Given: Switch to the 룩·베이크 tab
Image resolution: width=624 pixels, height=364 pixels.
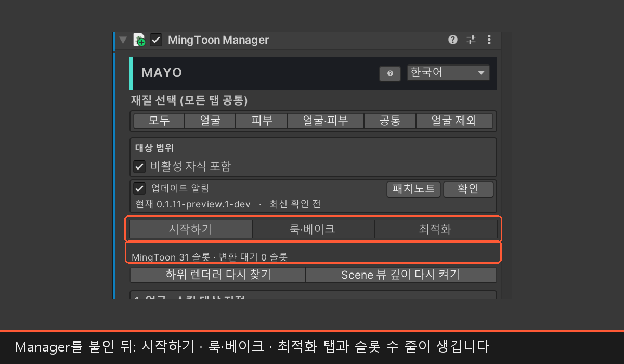Looking at the screenshot, I should (x=313, y=229).
